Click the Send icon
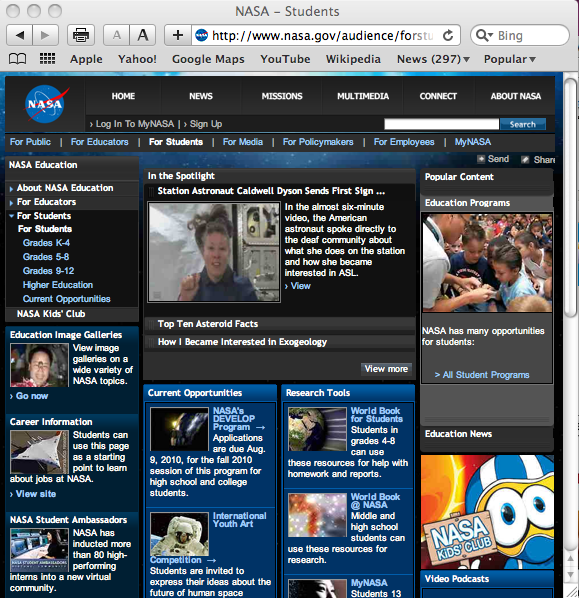Viewport: 579px width, 598px height. pyautogui.click(x=481, y=159)
